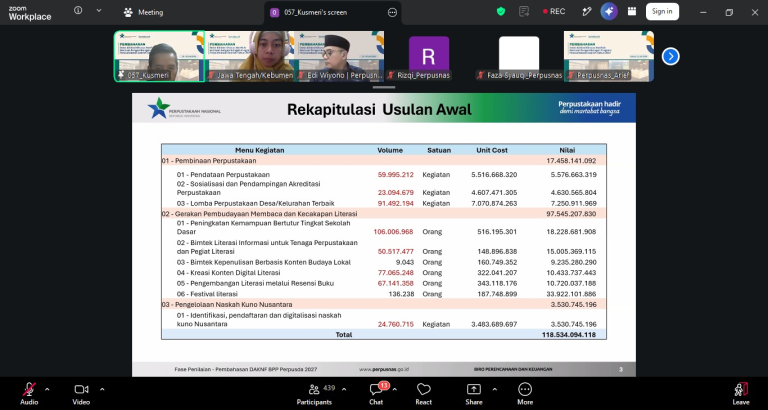Open the More options menu

[525, 394]
